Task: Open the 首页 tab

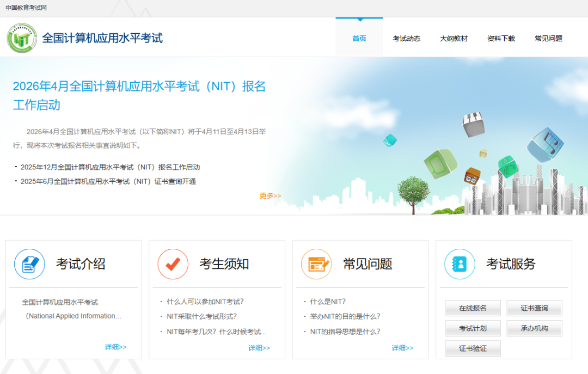Action: [359, 38]
